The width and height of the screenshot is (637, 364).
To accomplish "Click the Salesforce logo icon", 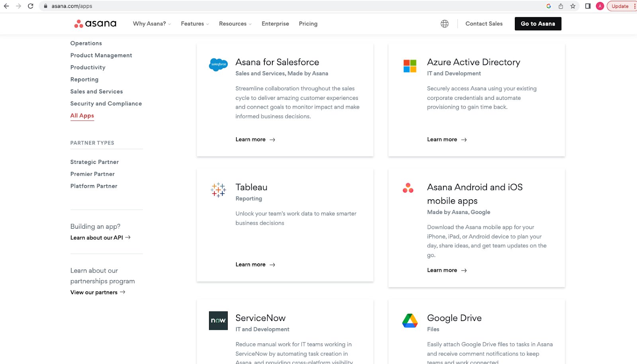I will pyautogui.click(x=218, y=64).
